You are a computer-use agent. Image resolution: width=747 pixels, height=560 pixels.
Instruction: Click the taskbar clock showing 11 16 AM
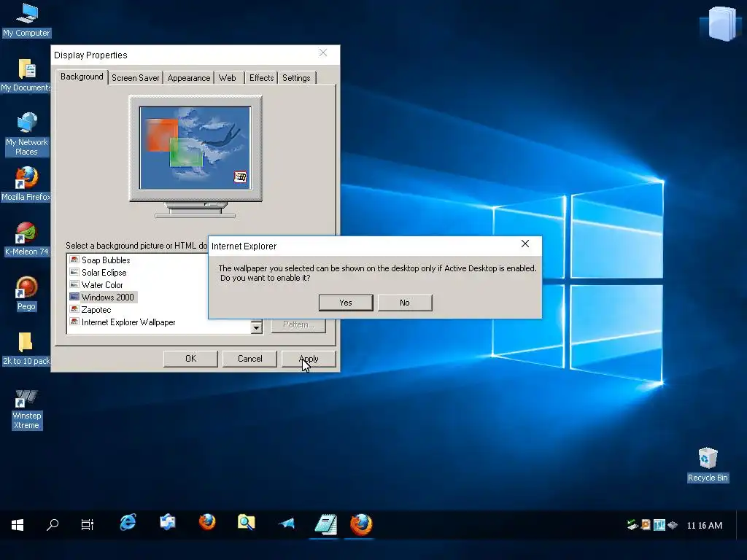tap(704, 525)
